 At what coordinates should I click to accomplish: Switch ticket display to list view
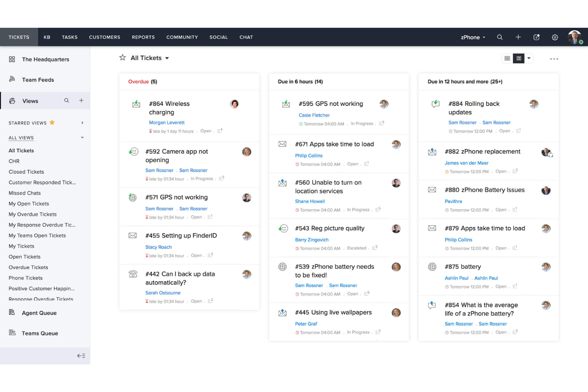point(507,58)
